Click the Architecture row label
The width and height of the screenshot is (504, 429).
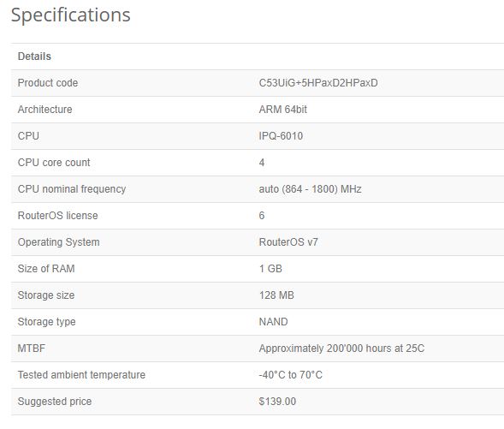point(45,110)
